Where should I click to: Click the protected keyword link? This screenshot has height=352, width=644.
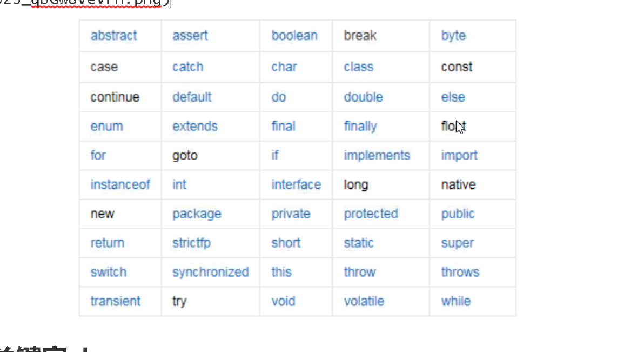(x=371, y=214)
